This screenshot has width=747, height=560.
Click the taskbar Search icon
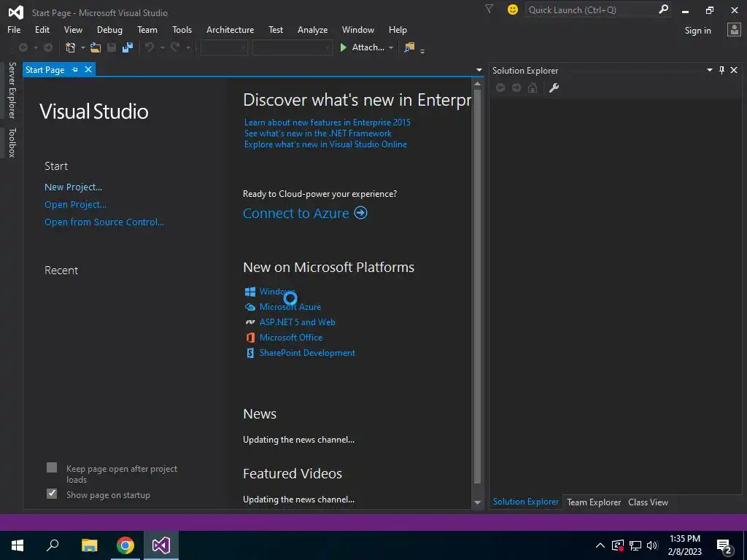click(x=53, y=545)
